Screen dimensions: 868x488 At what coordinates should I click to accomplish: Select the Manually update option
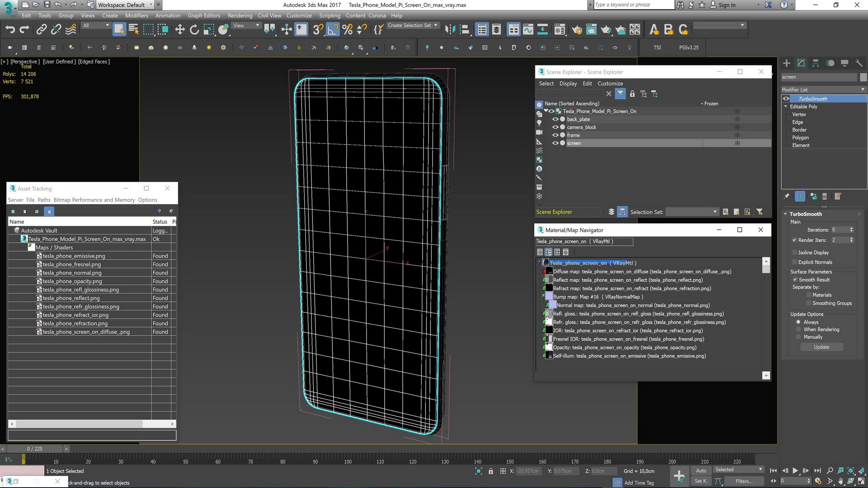point(798,337)
